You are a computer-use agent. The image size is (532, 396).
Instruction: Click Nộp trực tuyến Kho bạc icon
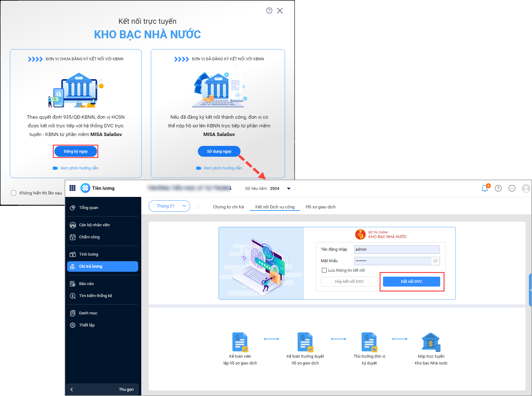click(431, 342)
